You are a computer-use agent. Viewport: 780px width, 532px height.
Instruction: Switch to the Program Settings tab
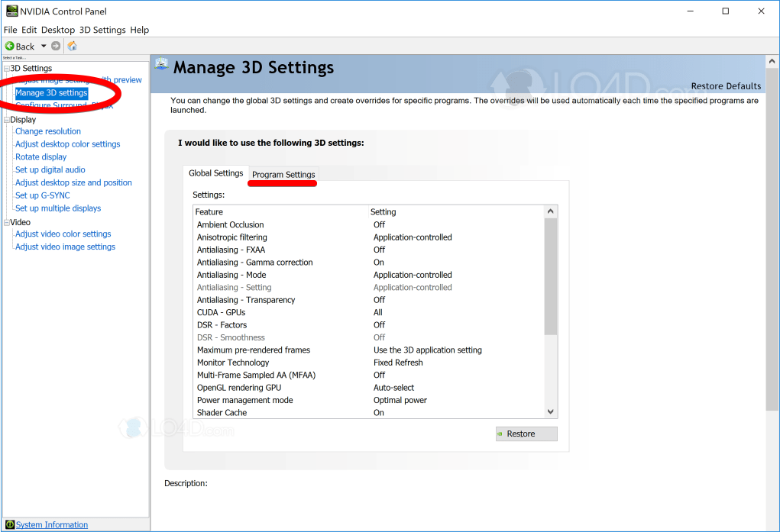point(283,175)
